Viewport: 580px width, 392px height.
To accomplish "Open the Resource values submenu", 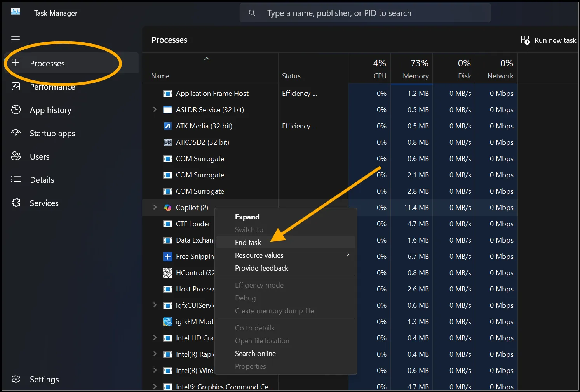I will 259,255.
